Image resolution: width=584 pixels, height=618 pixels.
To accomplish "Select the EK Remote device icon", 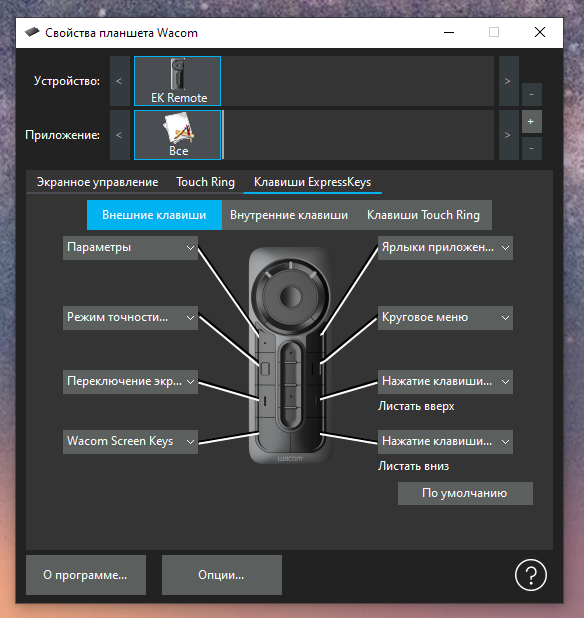I will pyautogui.click(x=177, y=81).
